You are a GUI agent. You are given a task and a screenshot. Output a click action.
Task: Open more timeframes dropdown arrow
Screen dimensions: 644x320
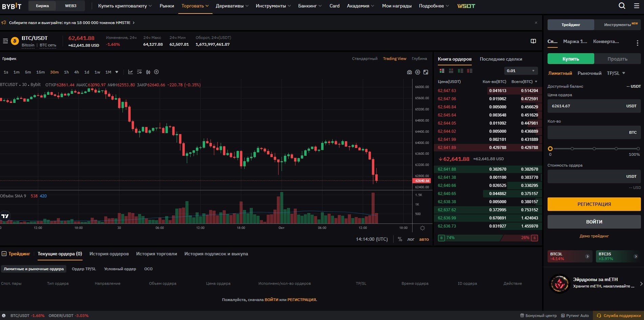click(117, 72)
